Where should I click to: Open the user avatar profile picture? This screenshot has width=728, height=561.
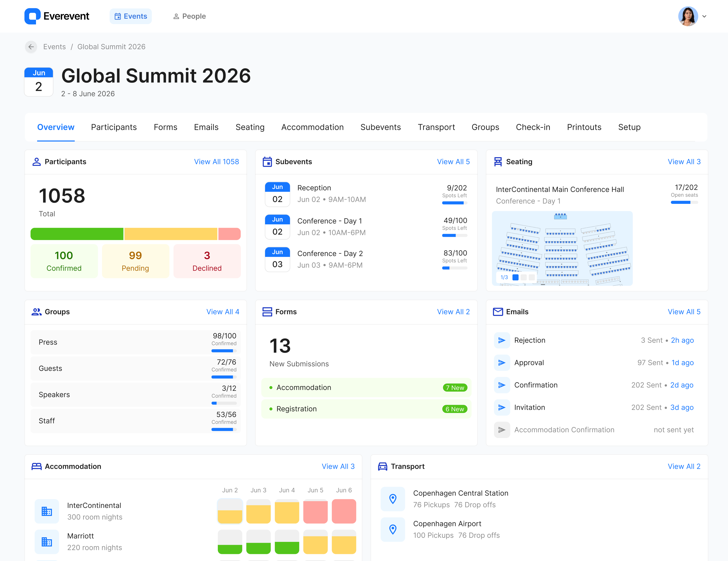click(688, 16)
